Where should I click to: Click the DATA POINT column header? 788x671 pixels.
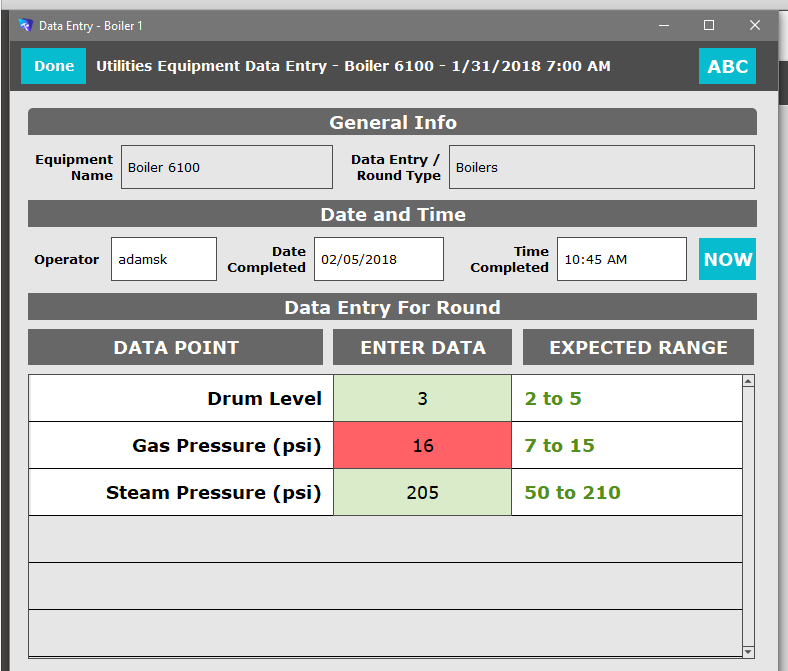click(x=175, y=347)
